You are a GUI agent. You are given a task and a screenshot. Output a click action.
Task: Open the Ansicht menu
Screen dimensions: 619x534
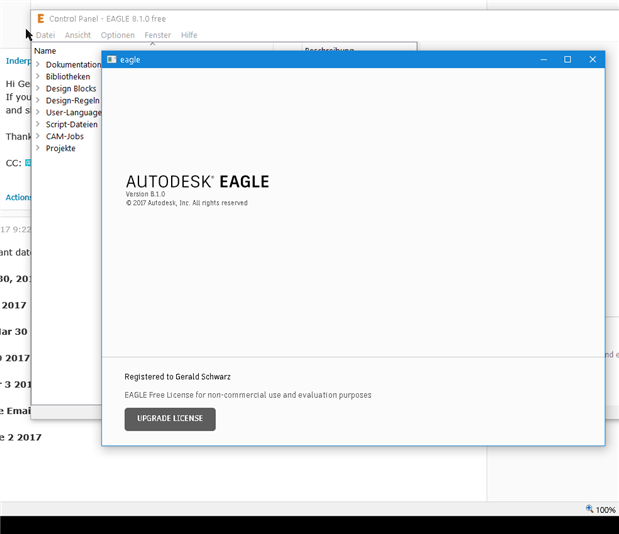pos(78,35)
